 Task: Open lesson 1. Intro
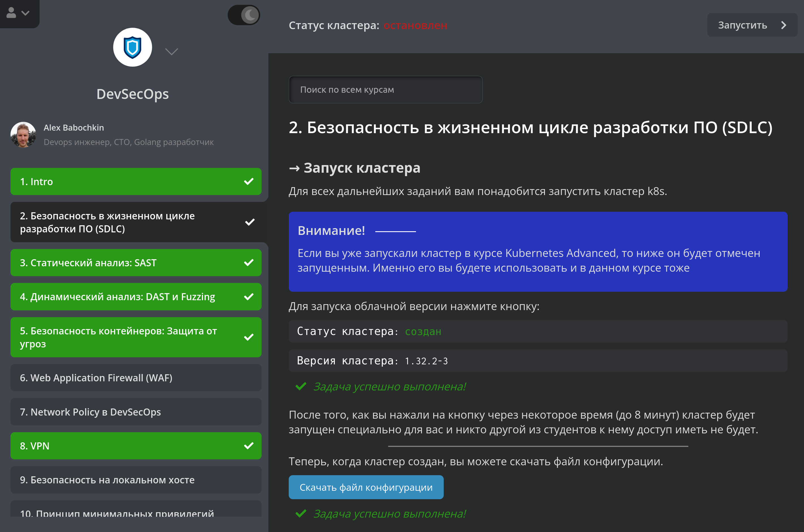point(136,181)
